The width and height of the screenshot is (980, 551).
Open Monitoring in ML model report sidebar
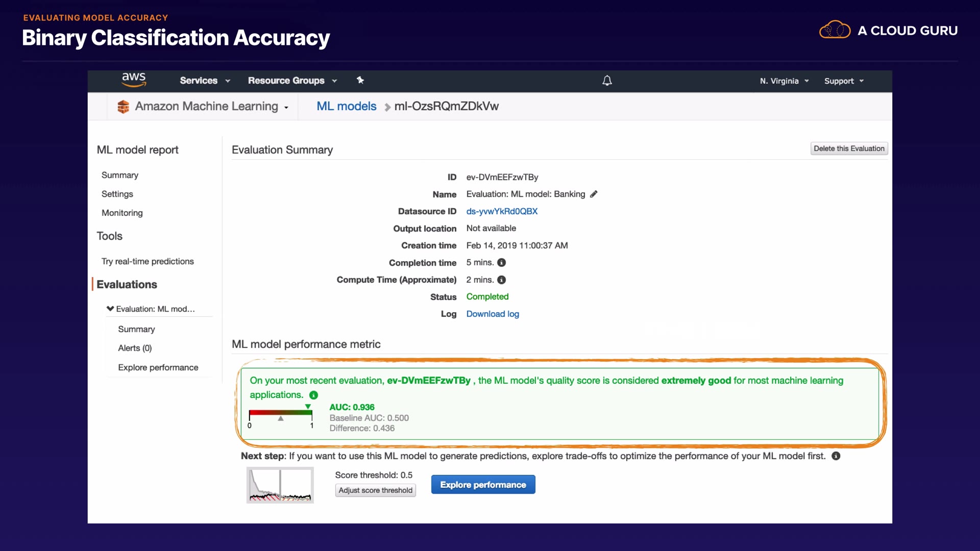click(122, 213)
